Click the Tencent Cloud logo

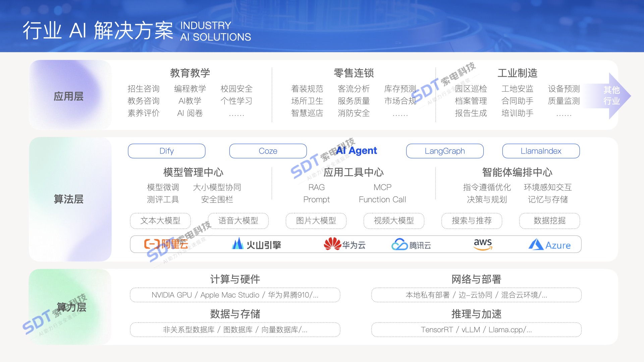411,245
